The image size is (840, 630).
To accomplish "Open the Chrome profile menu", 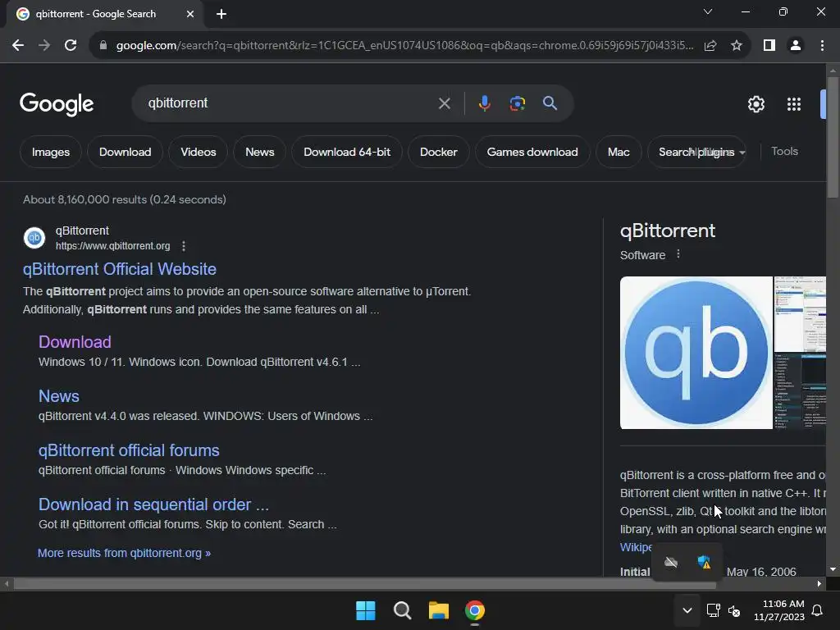I will pos(796,46).
